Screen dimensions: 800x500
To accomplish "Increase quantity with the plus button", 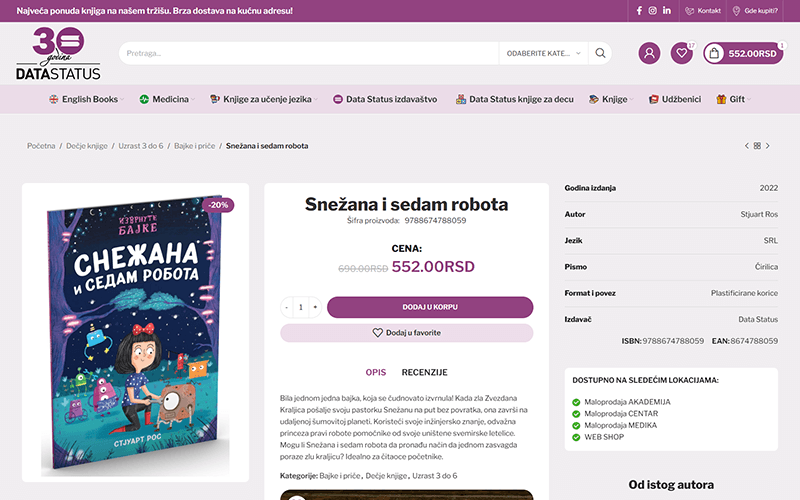I will pos(315,307).
